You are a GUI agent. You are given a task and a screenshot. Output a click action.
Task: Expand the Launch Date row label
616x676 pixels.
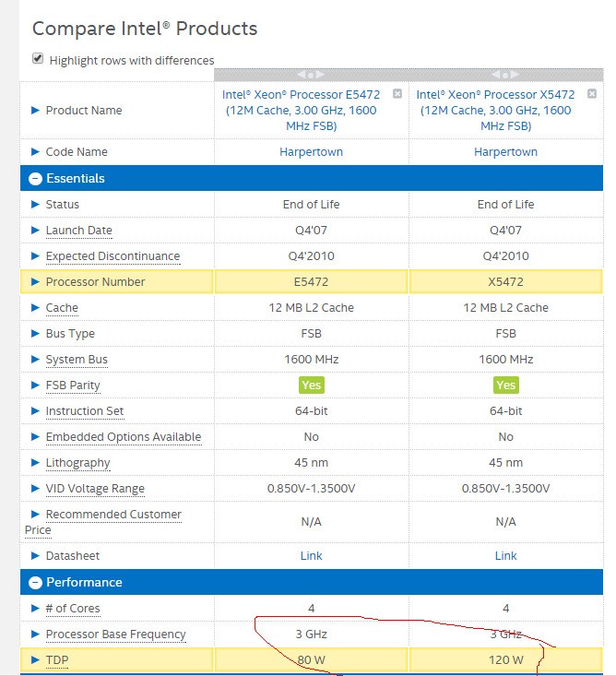78,231
